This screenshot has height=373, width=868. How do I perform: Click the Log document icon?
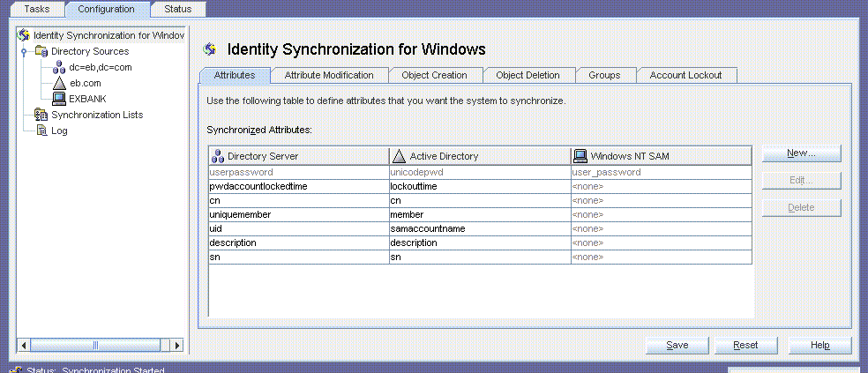pos(42,131)
